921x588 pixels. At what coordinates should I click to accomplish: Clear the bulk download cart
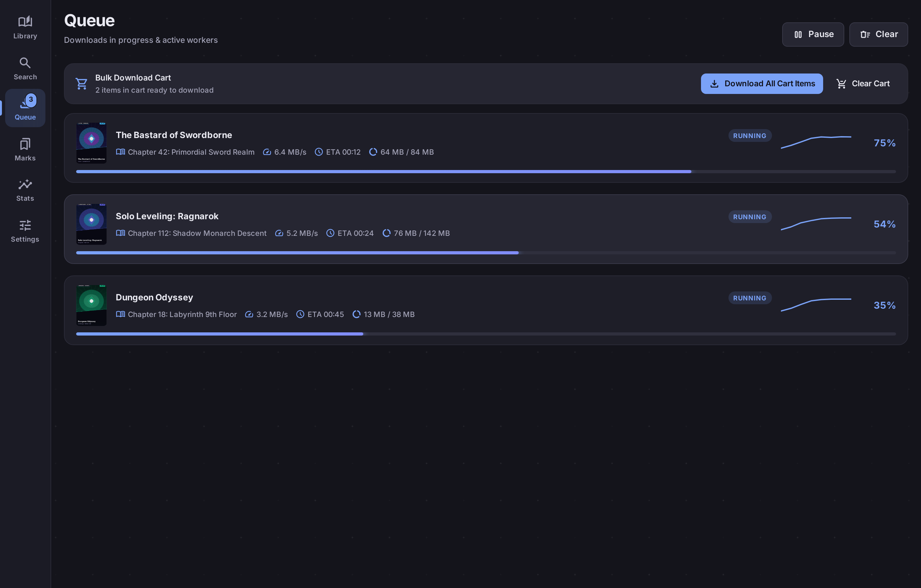pos(863,84)
